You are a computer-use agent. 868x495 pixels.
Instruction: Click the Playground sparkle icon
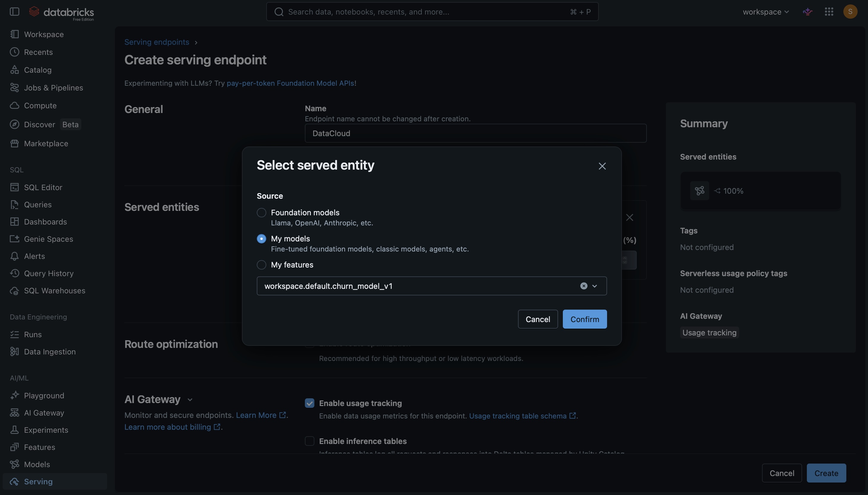click(14, 395)
